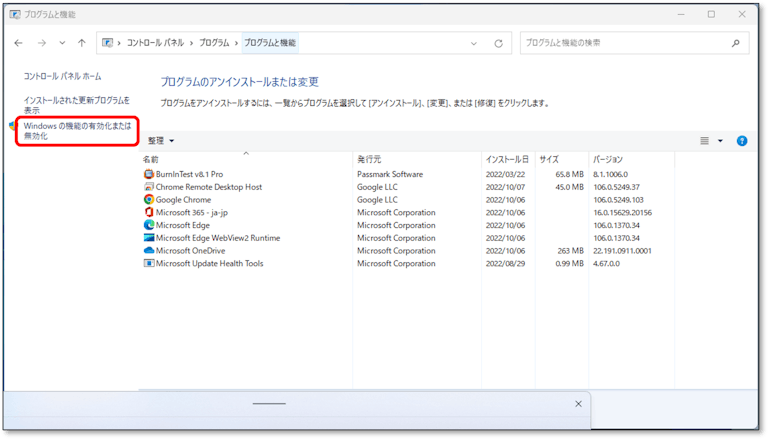Click version 22.191.0911.0001
The image size is (768, 439).
[x=622, y=251]
